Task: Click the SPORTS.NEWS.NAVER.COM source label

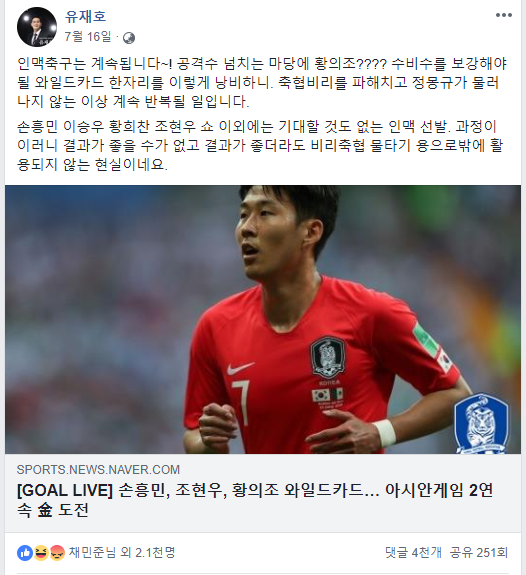Action: coord(98,470)
